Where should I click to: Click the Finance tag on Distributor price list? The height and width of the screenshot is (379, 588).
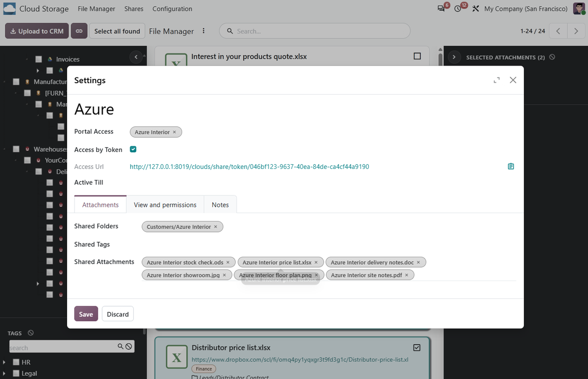[x=203, y=369]
